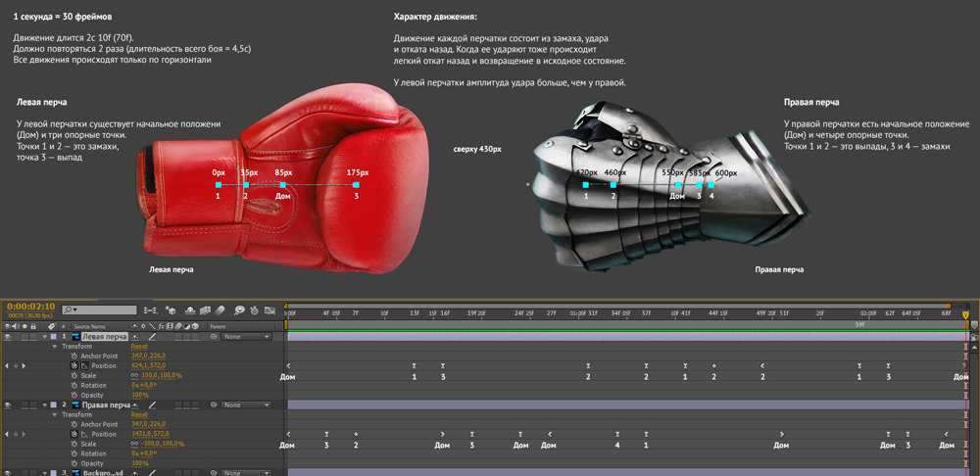This screenshot has width=980, height=476.
Task: Reset the Transform of Левая перча
Action: 139,346
